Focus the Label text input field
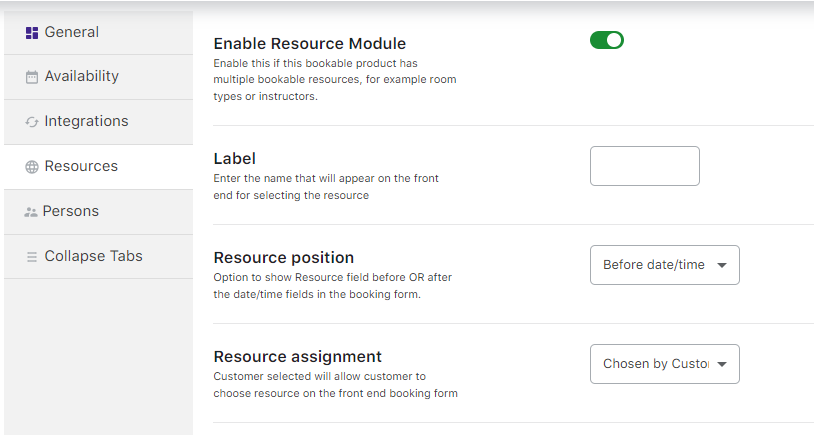The image size is (814, 435). point(645,166)
